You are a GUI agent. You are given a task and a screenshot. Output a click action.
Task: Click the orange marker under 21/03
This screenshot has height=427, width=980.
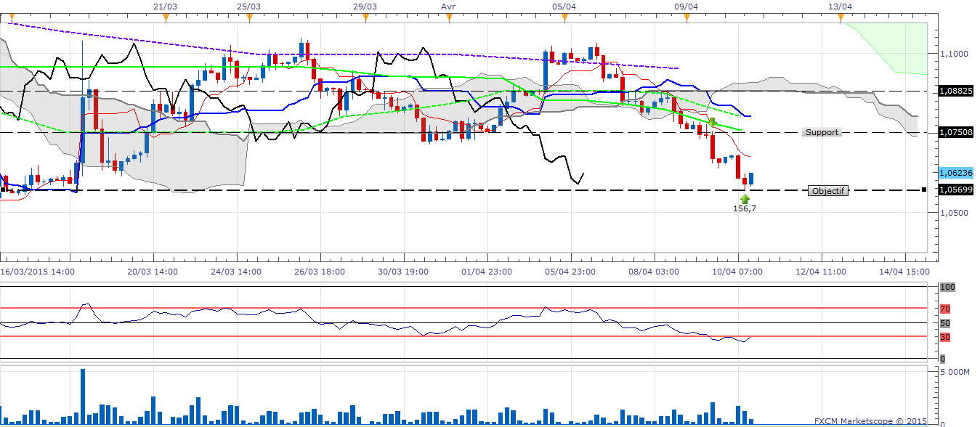coord(166,16)
